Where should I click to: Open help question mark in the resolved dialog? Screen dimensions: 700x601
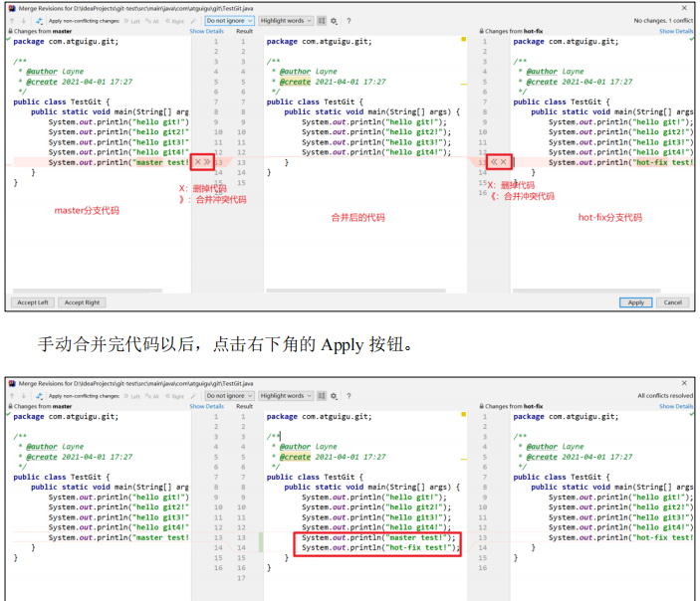point(349,396)
